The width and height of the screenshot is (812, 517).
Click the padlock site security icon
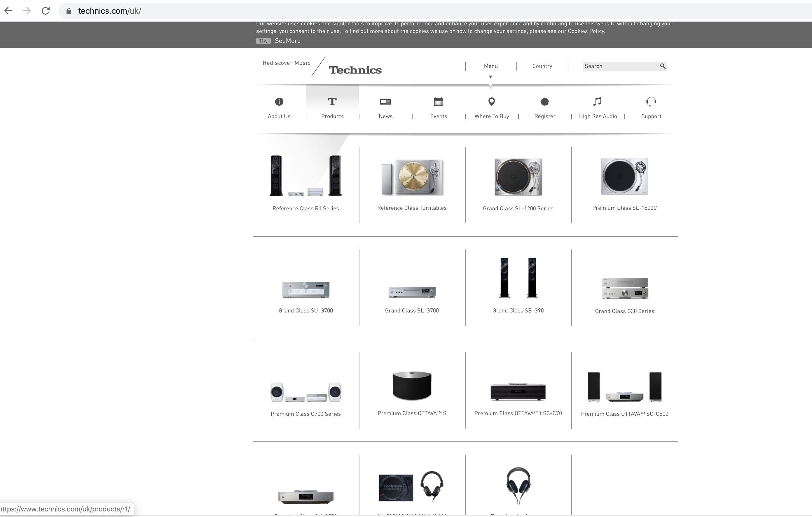[x=69, y=11]
